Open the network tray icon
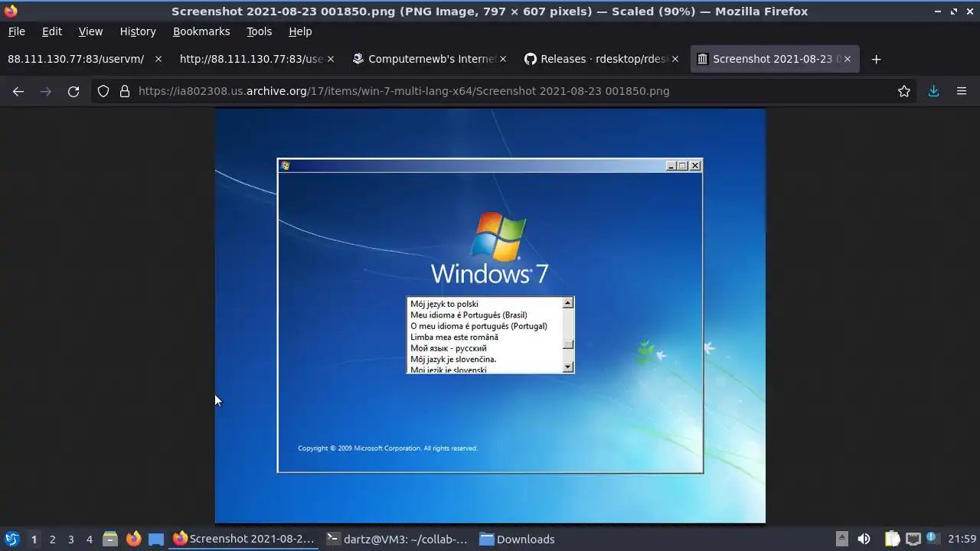This screenshot has height=551, width=980. 913,539
